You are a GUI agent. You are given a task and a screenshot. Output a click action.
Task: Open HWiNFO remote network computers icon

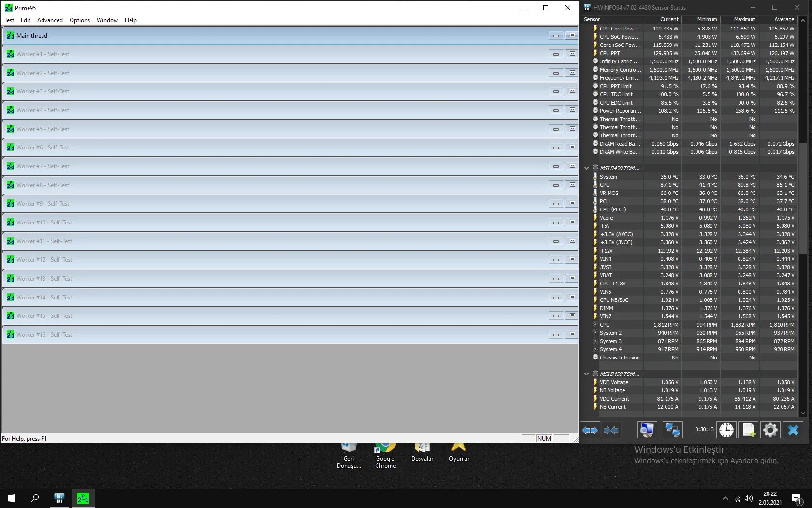click(672, 430)
